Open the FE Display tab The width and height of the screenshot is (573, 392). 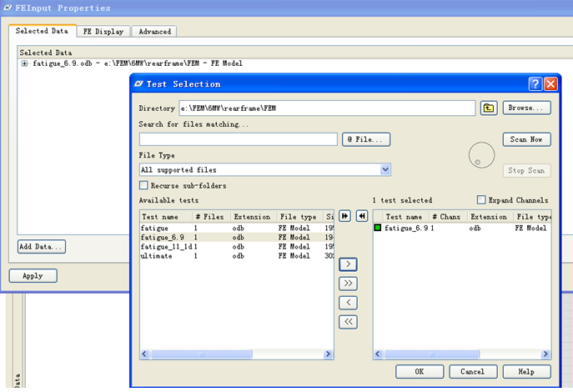click(103, 32)
